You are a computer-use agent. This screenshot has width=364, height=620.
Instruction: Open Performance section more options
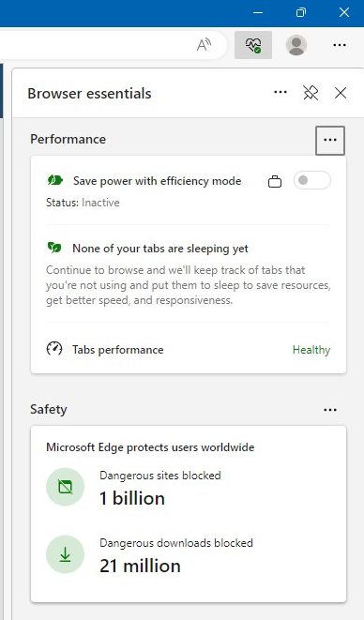click(x=330, y=141)
